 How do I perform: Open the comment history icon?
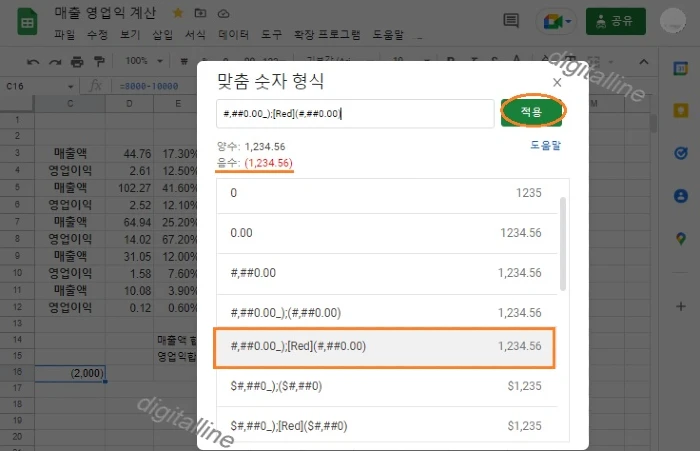point(511,20)
